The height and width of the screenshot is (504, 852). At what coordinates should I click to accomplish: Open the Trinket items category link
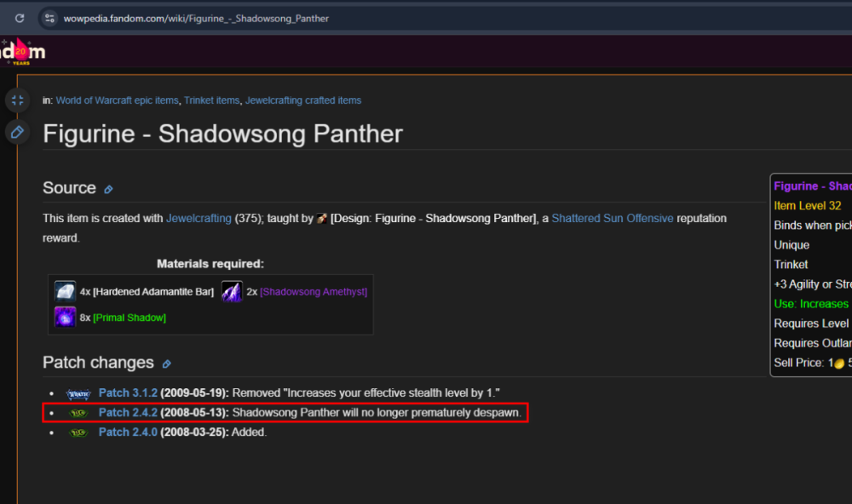211,100
